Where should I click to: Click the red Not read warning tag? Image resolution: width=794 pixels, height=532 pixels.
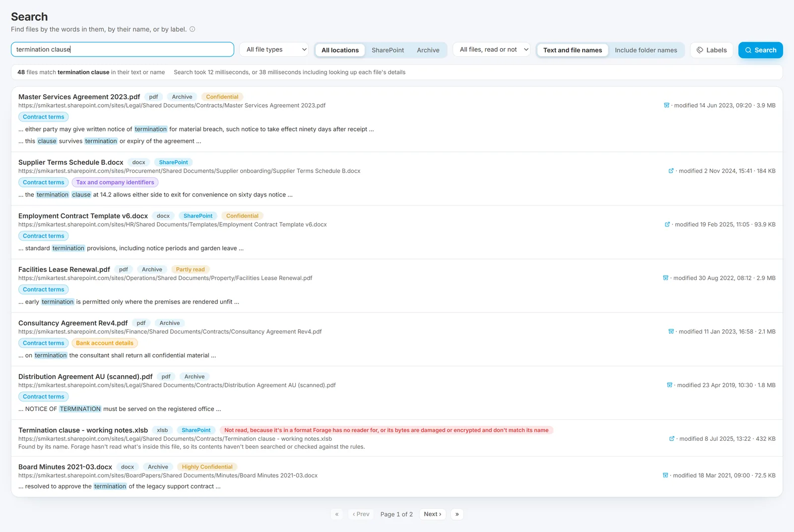[387, 430]
